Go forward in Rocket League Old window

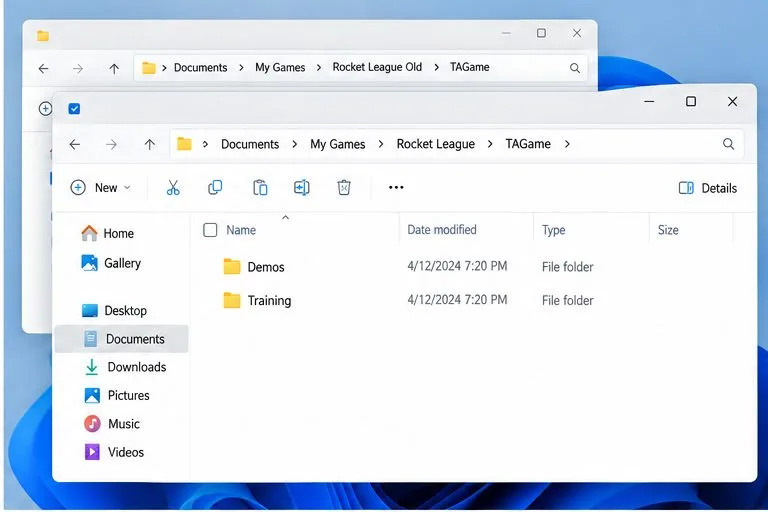pyautogui.click(x=78, y=69)
